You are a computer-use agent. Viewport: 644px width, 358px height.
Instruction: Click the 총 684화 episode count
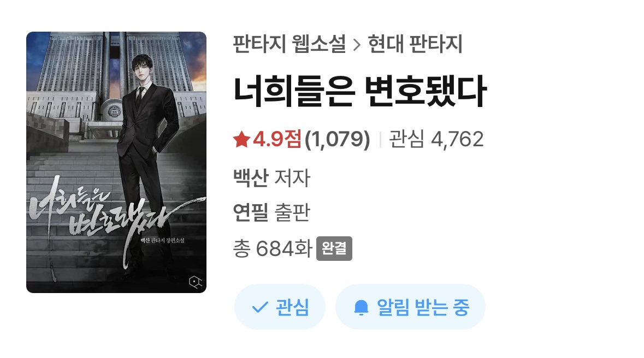pos(273,248)
